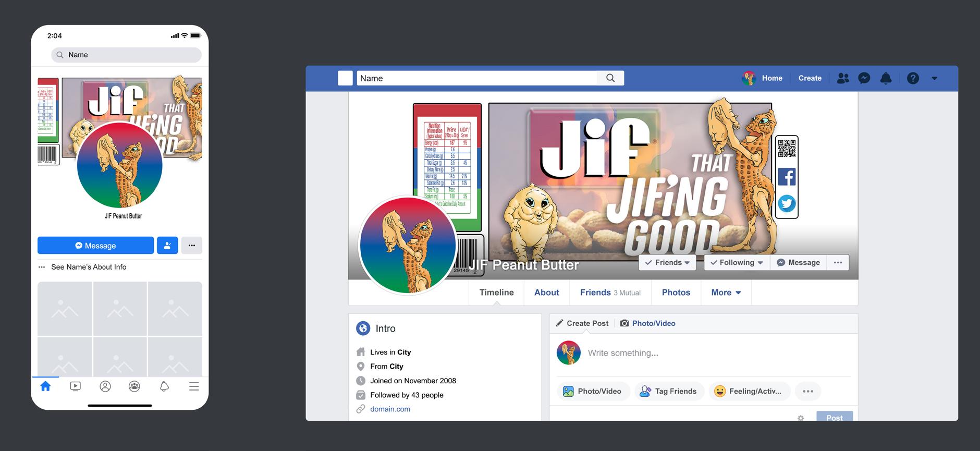
Task: Open the mobile Notifications bell tab
Action: coord(164,386)
